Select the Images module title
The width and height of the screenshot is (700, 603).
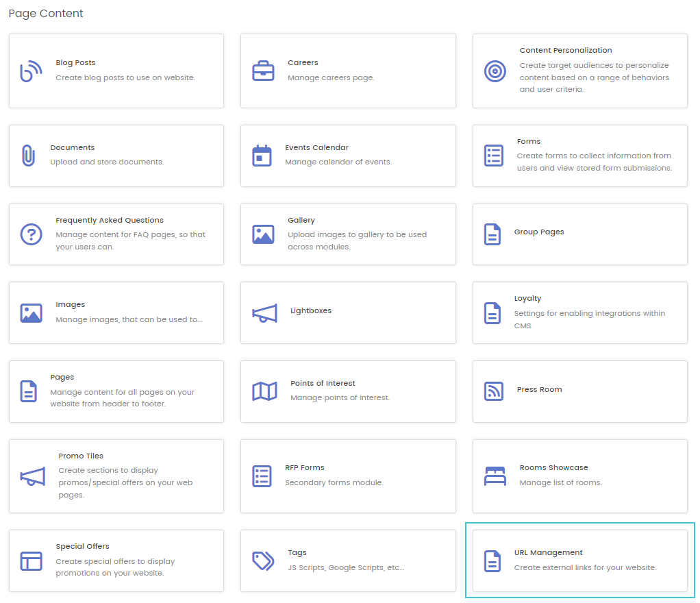pyautogui.click(x=70, y=305)
